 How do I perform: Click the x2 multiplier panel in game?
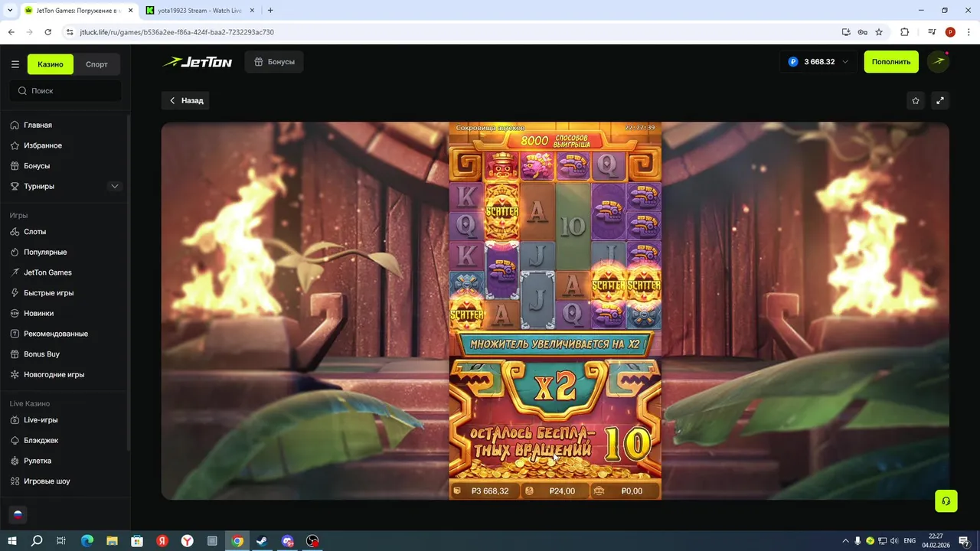point(555,389)
